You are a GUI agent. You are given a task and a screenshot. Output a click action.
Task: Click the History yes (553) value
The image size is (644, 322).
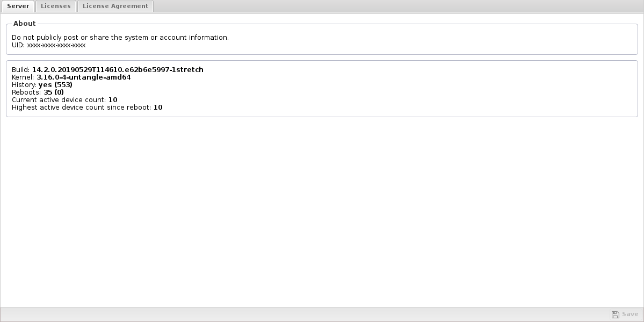pos(55,85)
